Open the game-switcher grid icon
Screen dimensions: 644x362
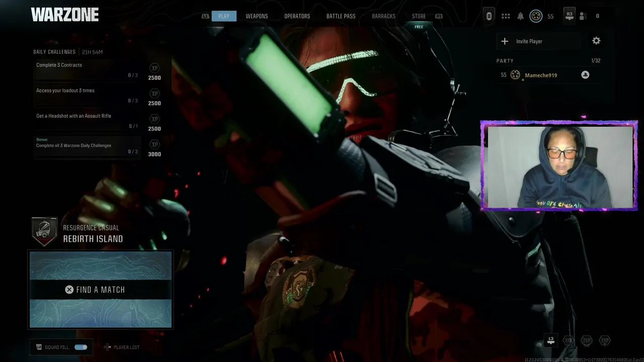click(506, 16)
